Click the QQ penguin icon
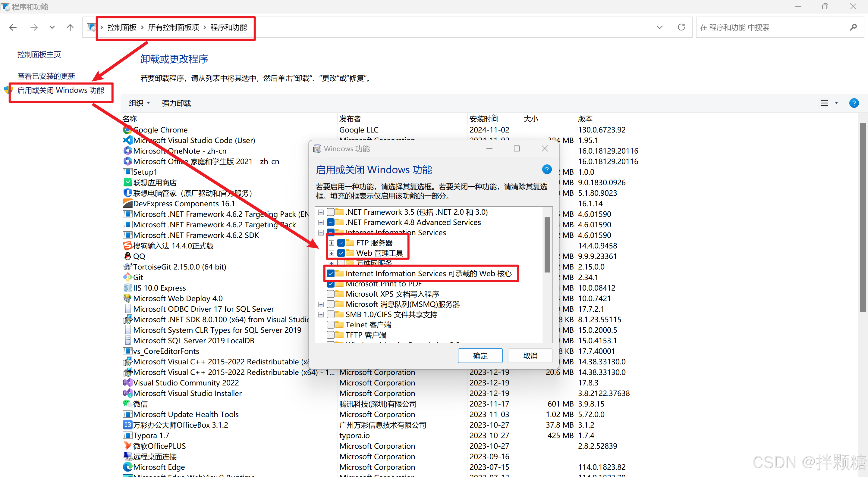The image size is (868, 477). pyautogui.click(x=127, y=256)
